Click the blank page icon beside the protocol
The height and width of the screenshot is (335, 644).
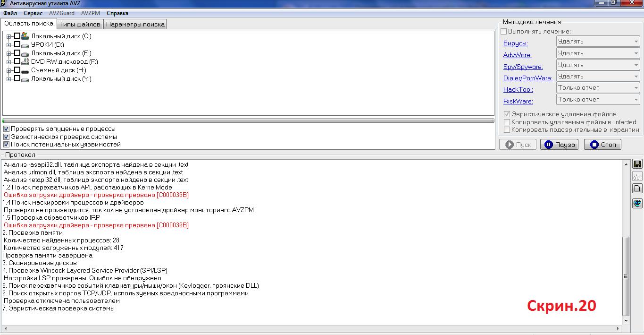pos(637,189)
